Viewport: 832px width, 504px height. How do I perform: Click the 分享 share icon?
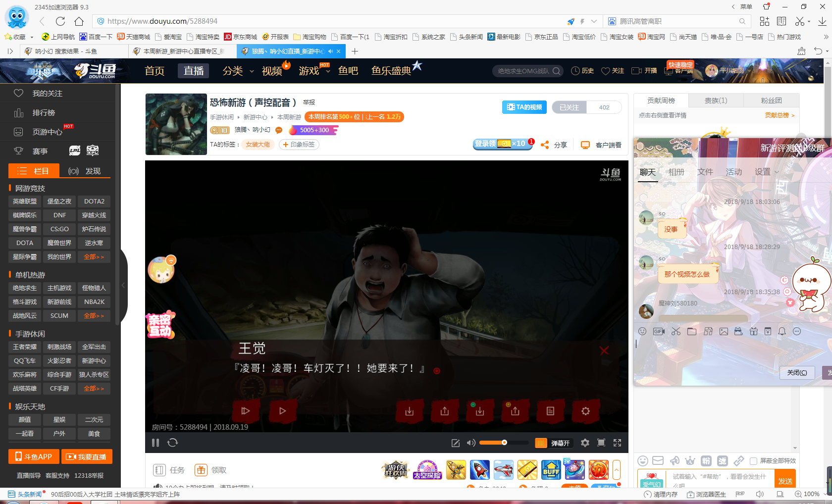coord(544,145)
